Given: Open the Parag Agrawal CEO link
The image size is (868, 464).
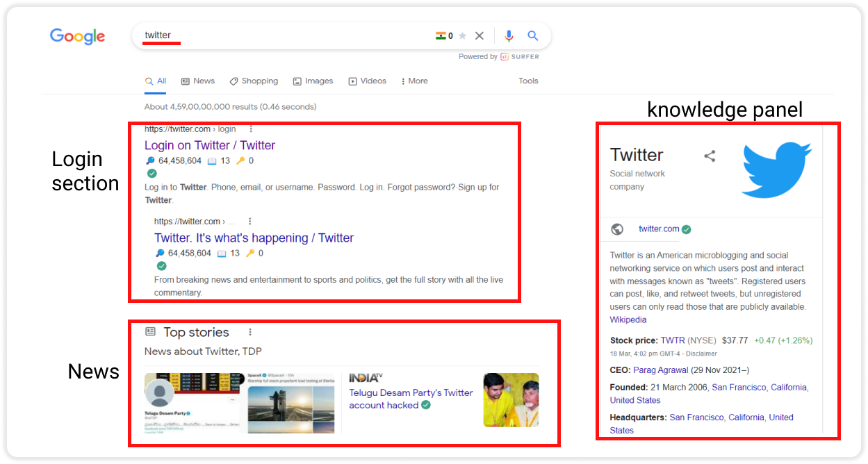Looking at the screenshot, I should click(x=660, y=370).
